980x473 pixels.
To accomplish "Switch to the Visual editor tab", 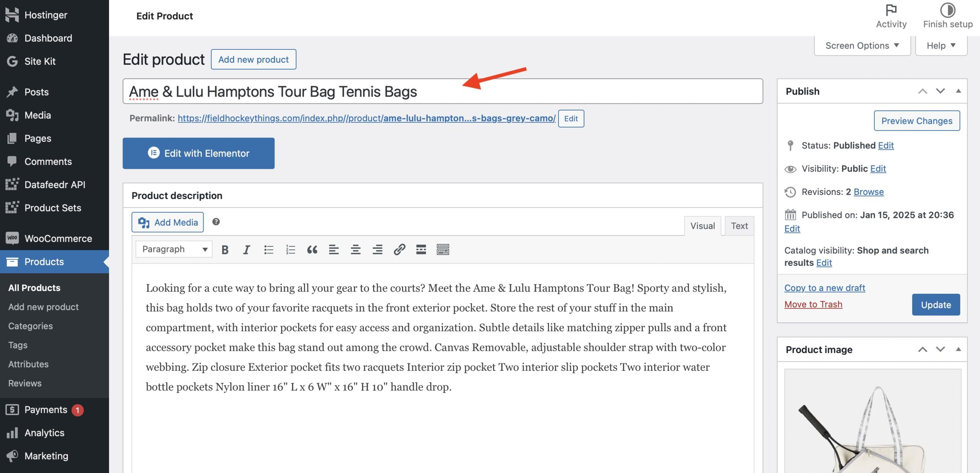I will [x=702, y=226].
